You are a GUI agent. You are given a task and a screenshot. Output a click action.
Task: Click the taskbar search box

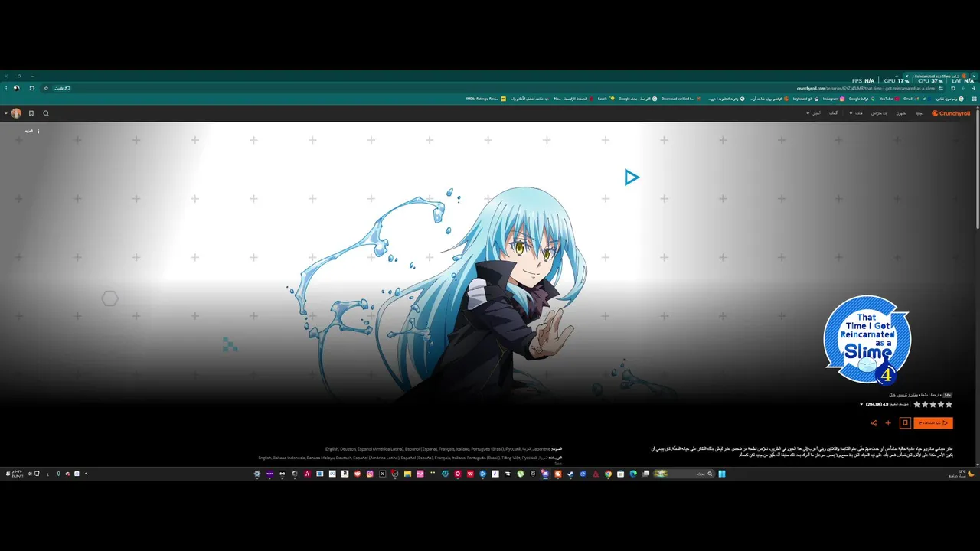point(684,474)
